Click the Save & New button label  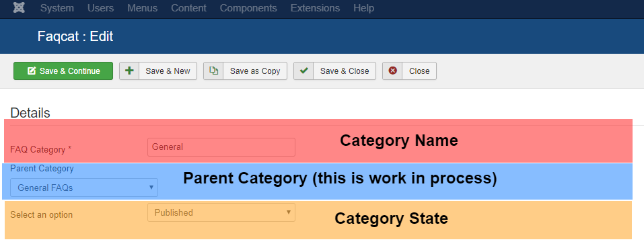pyautogui.click(x=168, y=71)
